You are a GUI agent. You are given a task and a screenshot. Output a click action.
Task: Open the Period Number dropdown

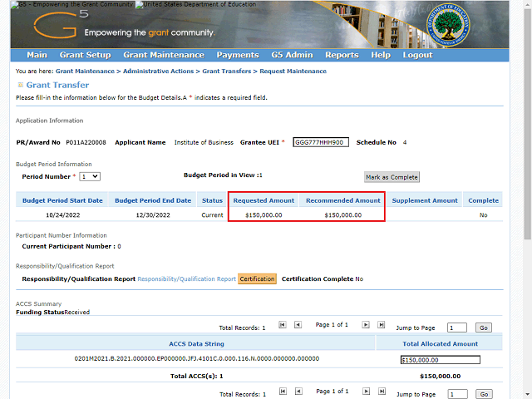click(x=90, y=176)
